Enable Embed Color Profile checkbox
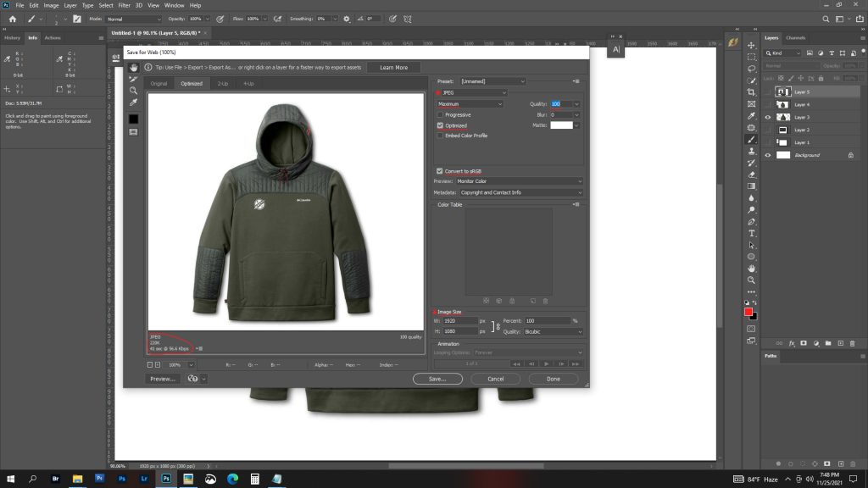 [441, 136]
